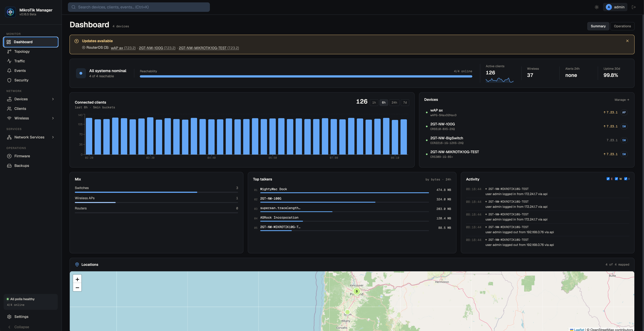This screenshot has height=331, width=644.
Task: Zoom out on the Locations map
Action: tap(77, 287)
